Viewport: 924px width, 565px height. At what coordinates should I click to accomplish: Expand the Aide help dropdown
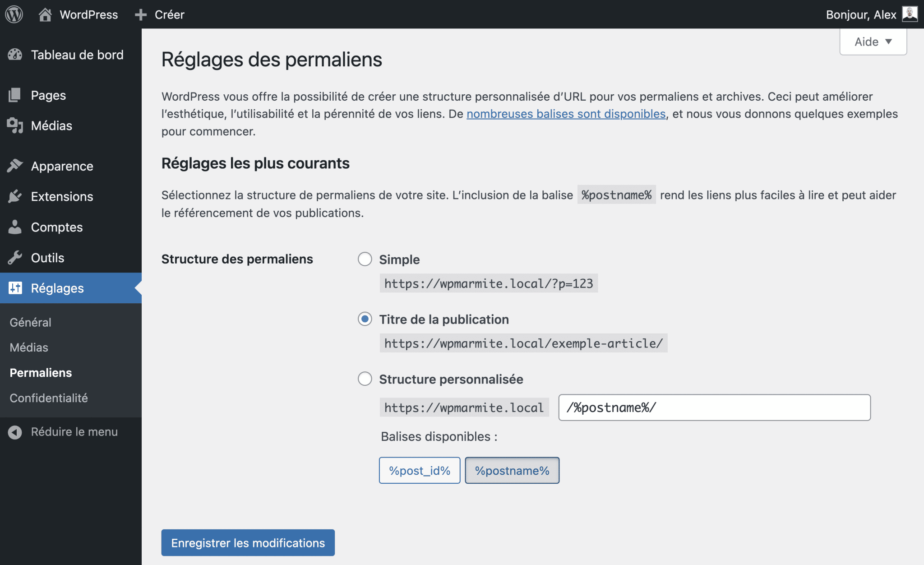873,42
